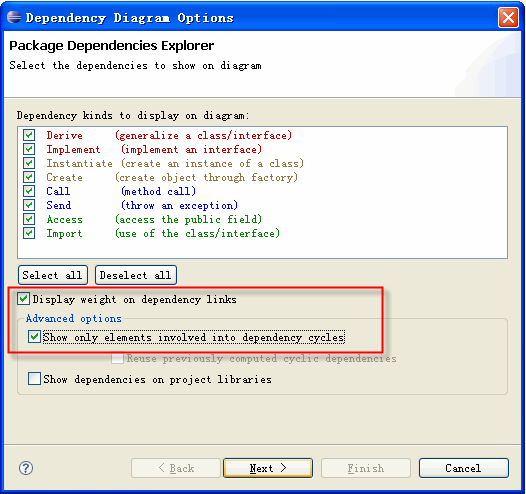Enable Show dependencies on project libraries
The image size is (526, 494).
click(35, 379)
